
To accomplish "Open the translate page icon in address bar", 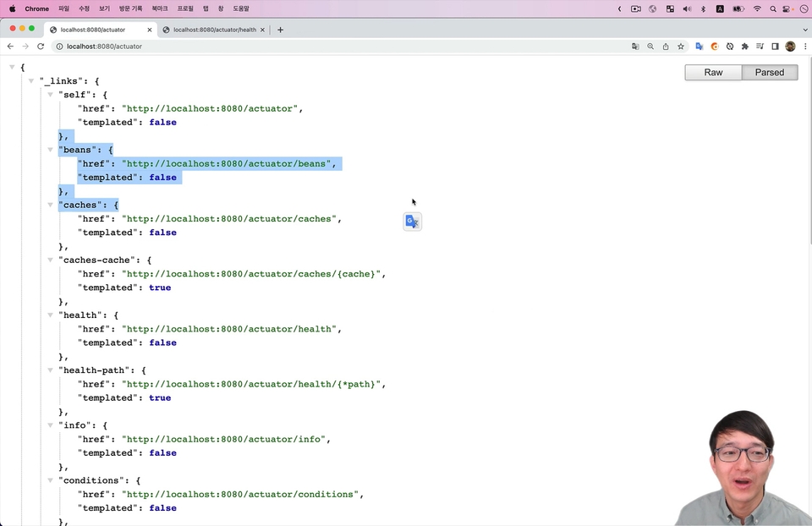I will pyautogui.click(x=635, y=46).
